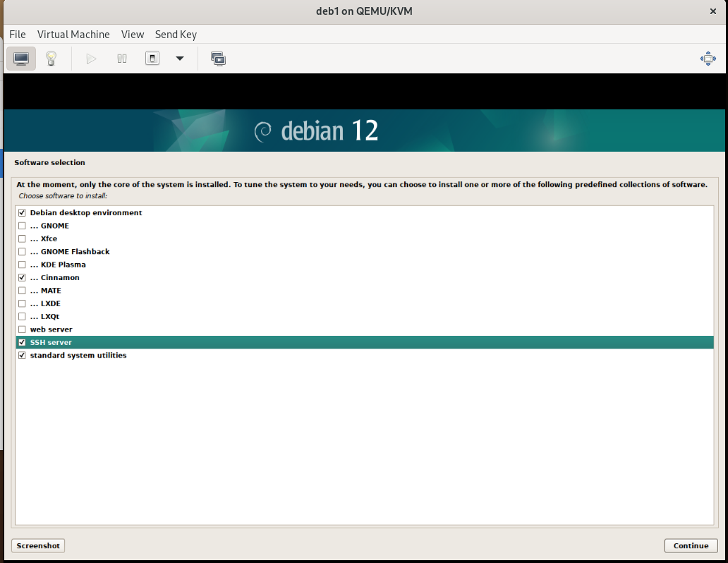Click the Continue button
728x563 pixels.
tap(691, 545)
